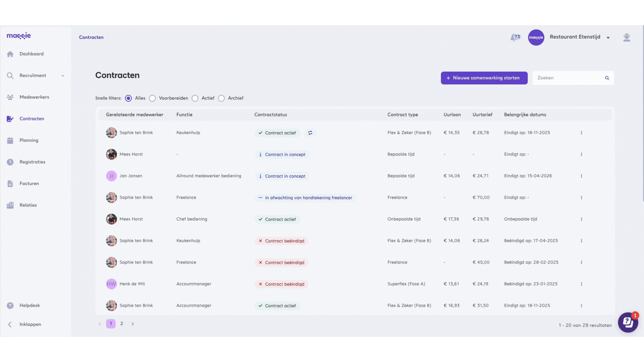This screenshot has height=362, width=644.
Task: Click the search magnifier icon in Zoeken
Action: [607, 78]
